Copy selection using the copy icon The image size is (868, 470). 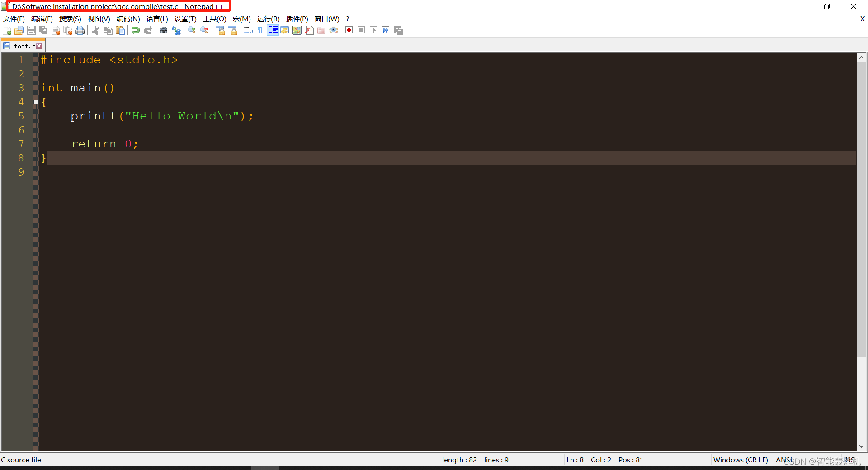(x=108, y=30)
